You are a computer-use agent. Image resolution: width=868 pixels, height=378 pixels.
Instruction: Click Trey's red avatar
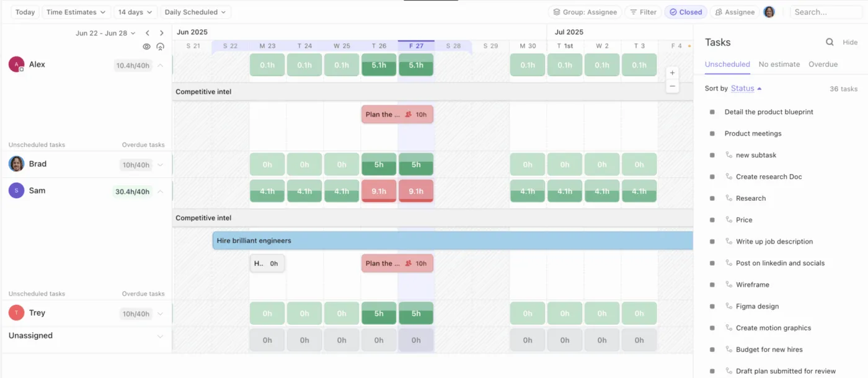(17, 313)
